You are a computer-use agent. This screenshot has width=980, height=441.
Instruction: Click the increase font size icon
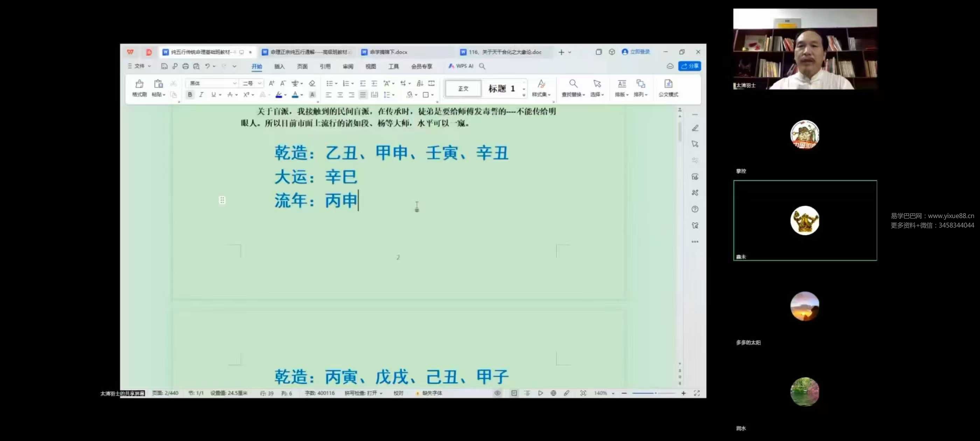(x=271, y=83)
